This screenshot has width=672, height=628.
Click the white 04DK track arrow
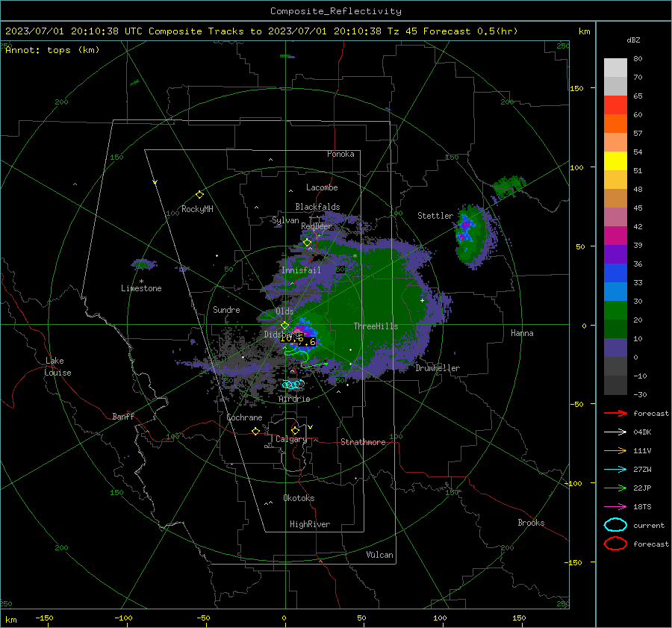click(x=615, y=432)
